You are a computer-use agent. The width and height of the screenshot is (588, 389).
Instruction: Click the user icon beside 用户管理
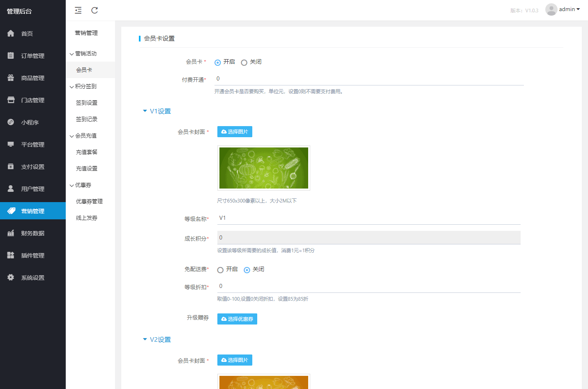point(11,189)
